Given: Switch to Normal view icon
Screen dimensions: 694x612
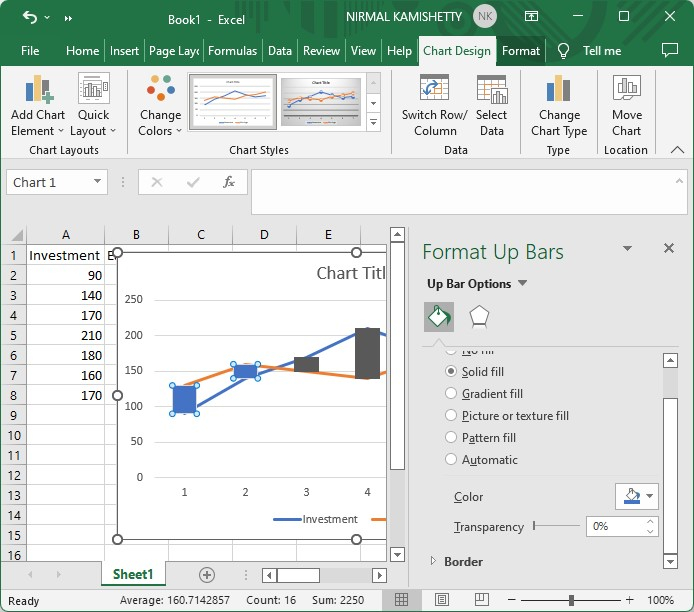Looking at the screenshot, I should [x=401, y=600].
